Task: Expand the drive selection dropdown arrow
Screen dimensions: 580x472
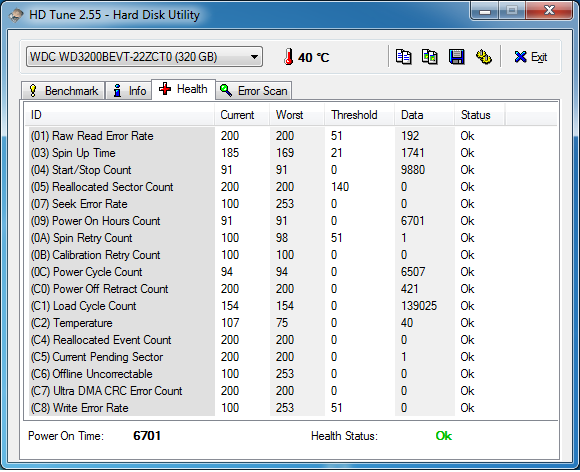Action: pos(254,57)
